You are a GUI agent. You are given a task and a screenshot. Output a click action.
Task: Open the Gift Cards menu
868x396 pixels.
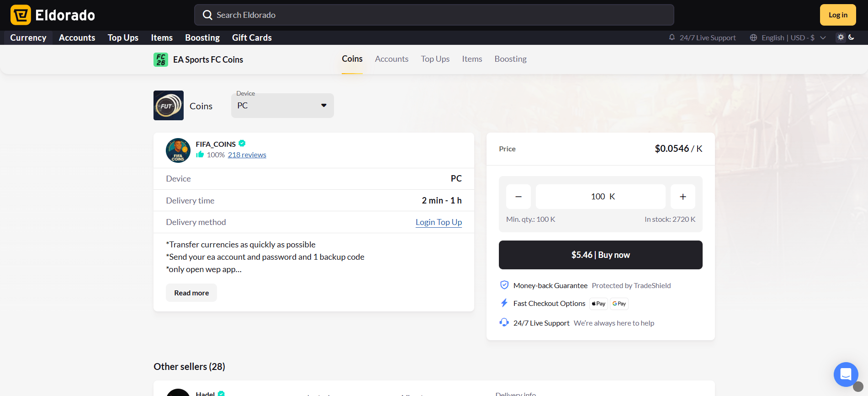pyautogui.click(x=252, y=37)
